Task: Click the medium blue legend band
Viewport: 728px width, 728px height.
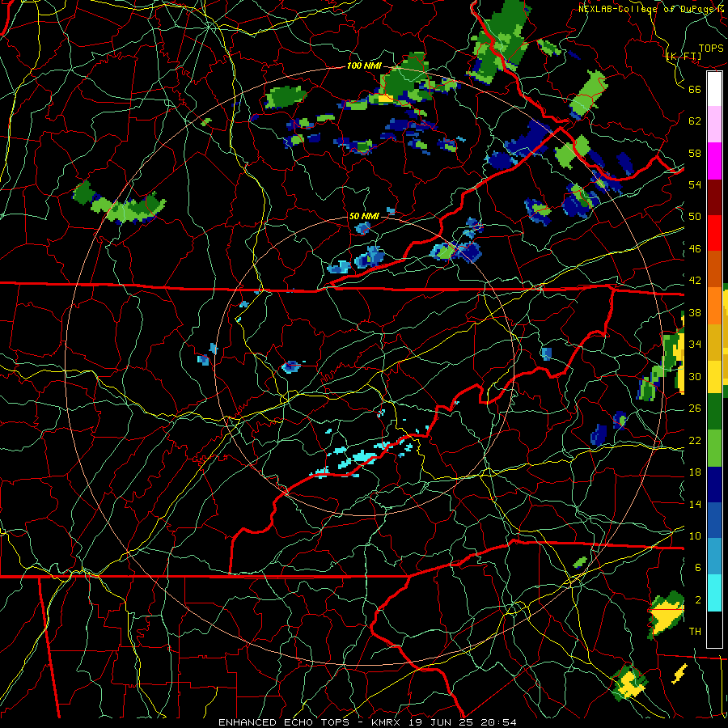Action: (x=714, y=520)
